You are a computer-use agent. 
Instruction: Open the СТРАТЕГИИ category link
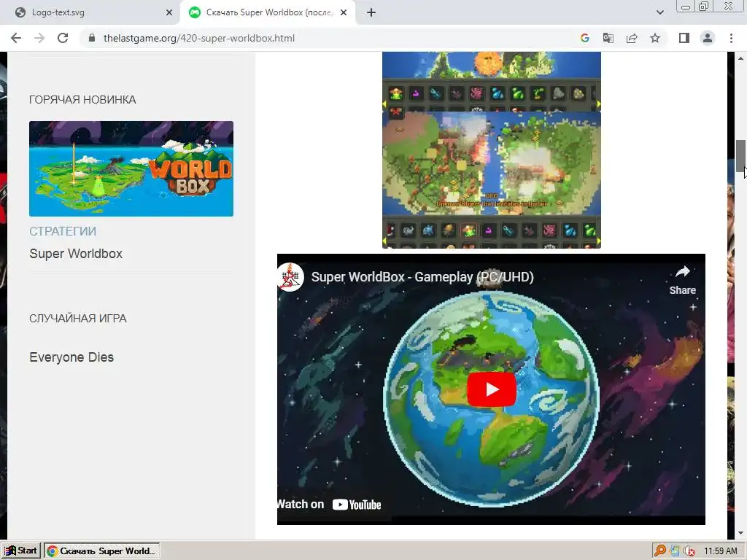[x=63, y=231]
